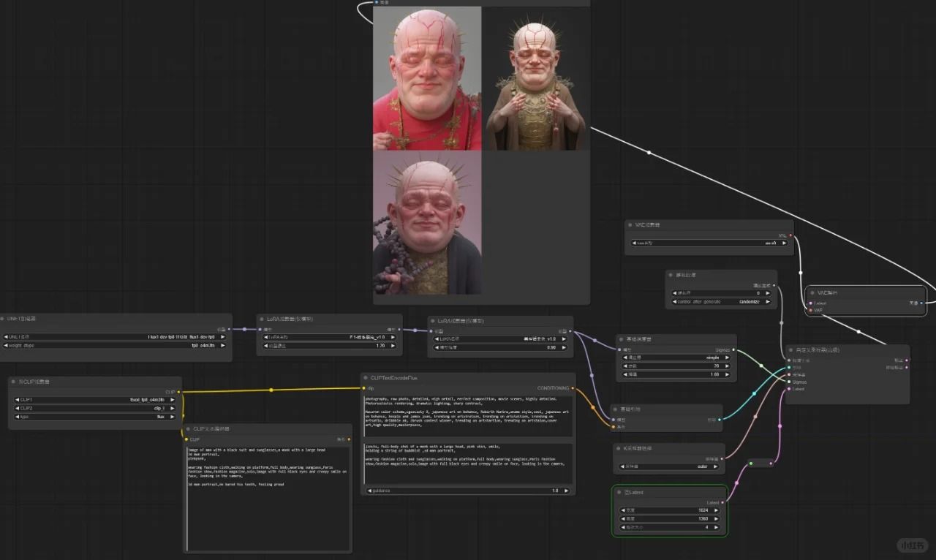Click the collapse dot on the VAE loader node

631,225
